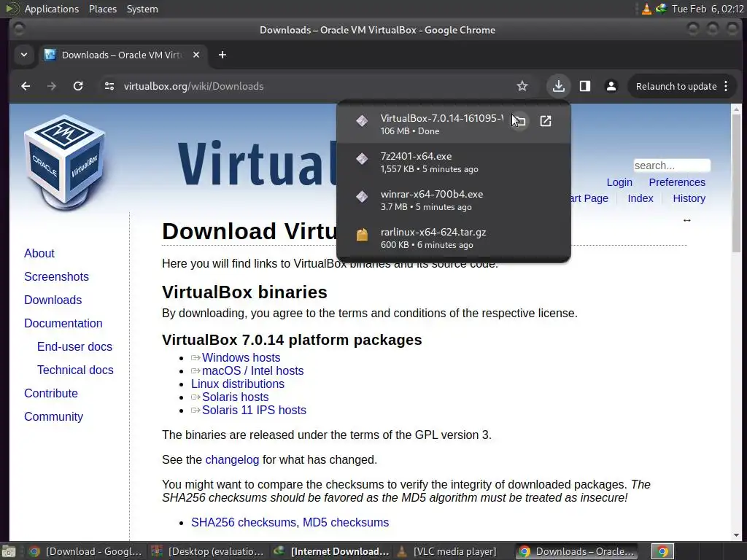Click Relaunch to update button
Screen dimensions: 747x560
pos(676,86)
